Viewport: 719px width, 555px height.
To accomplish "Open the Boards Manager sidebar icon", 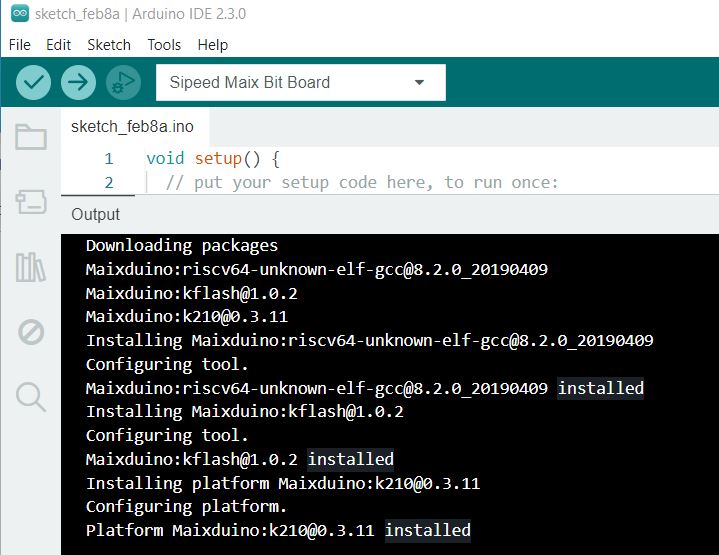I will 31,201.
